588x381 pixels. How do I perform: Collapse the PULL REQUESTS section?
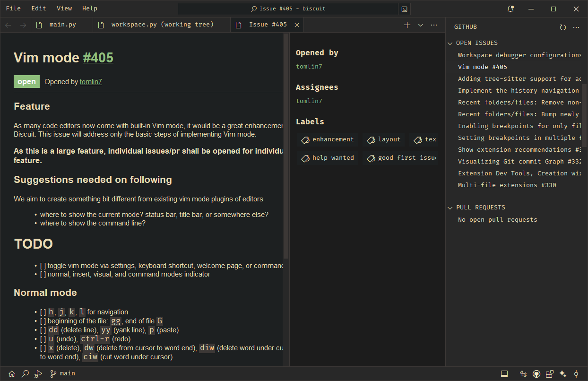(x=450, y=208)
